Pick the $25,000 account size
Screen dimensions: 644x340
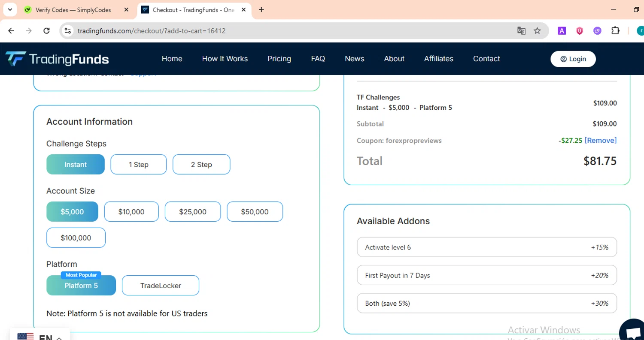click(x=193, y=212)
